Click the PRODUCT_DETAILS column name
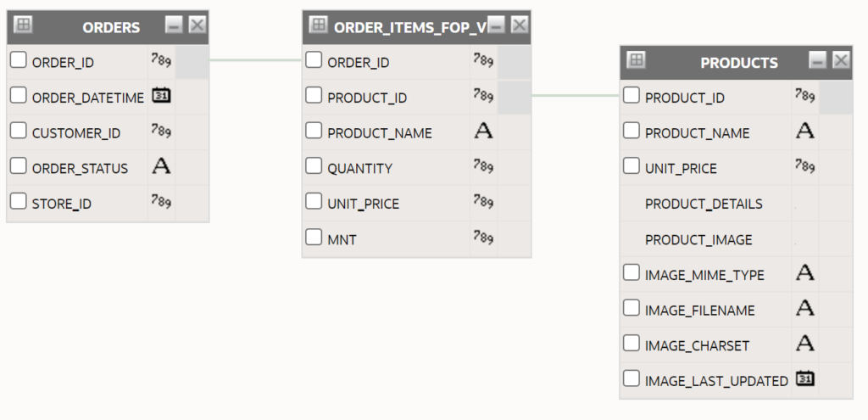868x420 pixels. click(704, 204)
